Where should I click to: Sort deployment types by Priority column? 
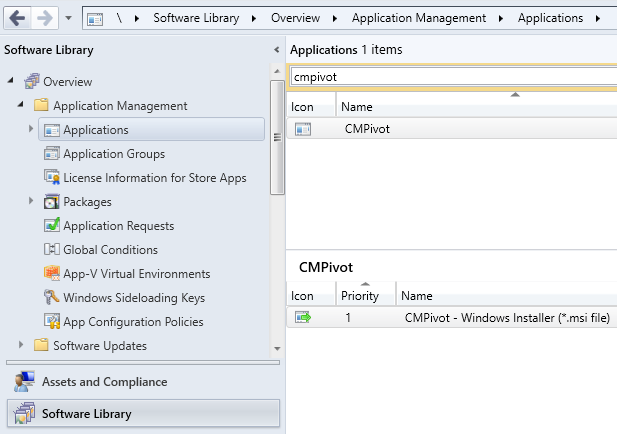[360, 296]
